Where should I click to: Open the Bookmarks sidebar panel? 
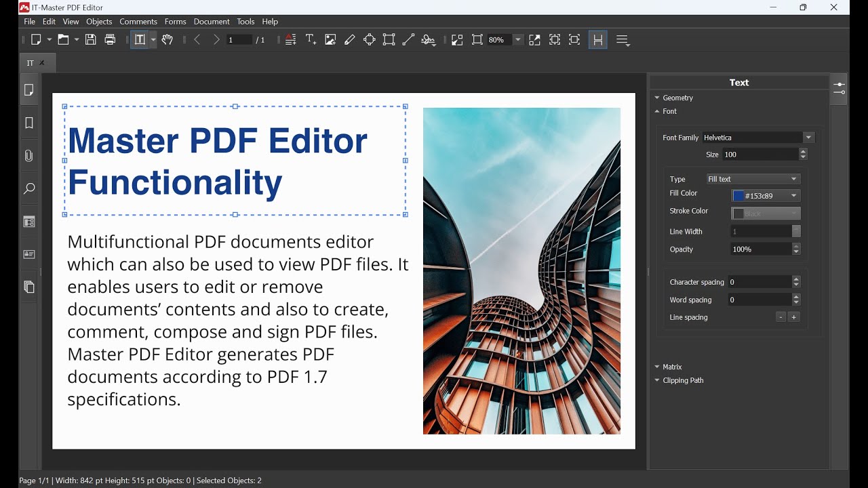[x=29, y=123]
